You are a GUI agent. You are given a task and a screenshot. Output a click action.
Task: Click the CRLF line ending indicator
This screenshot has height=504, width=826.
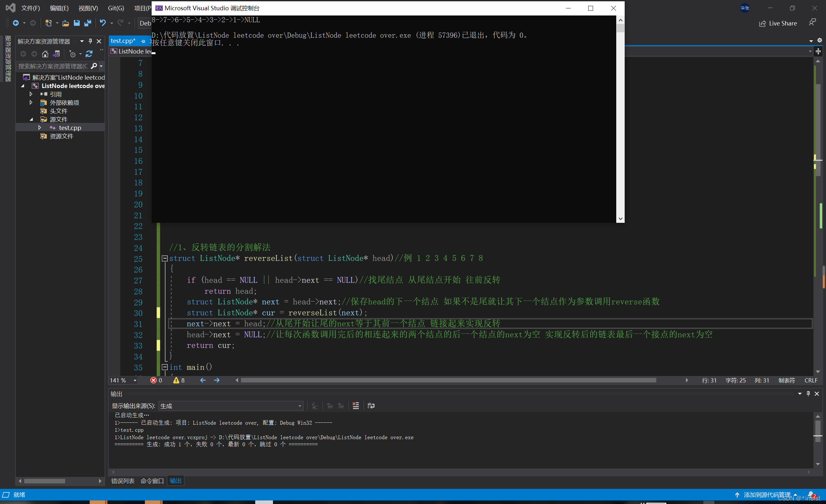click(811, 380)
